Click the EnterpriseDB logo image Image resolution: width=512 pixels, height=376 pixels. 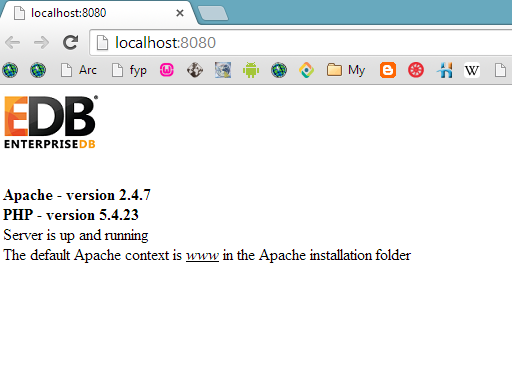pyautogui.click(x=51, y=122)
